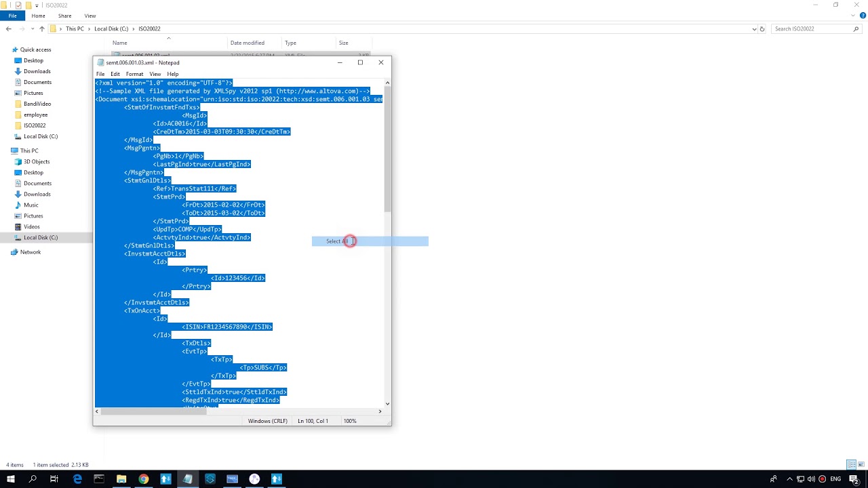
Task: Open the notification center icon
Action: point(854,479)
